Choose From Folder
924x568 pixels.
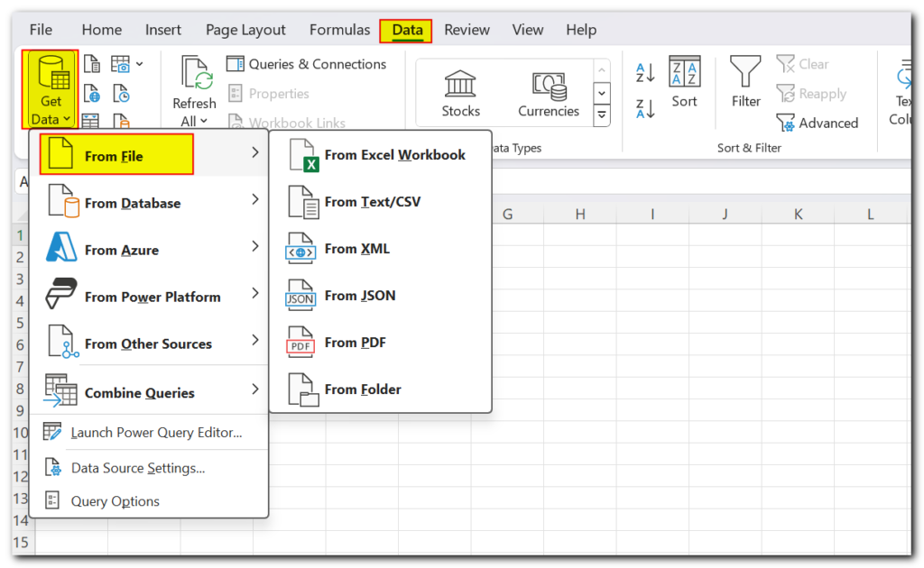pyautogui.click(x=380, y=389)
